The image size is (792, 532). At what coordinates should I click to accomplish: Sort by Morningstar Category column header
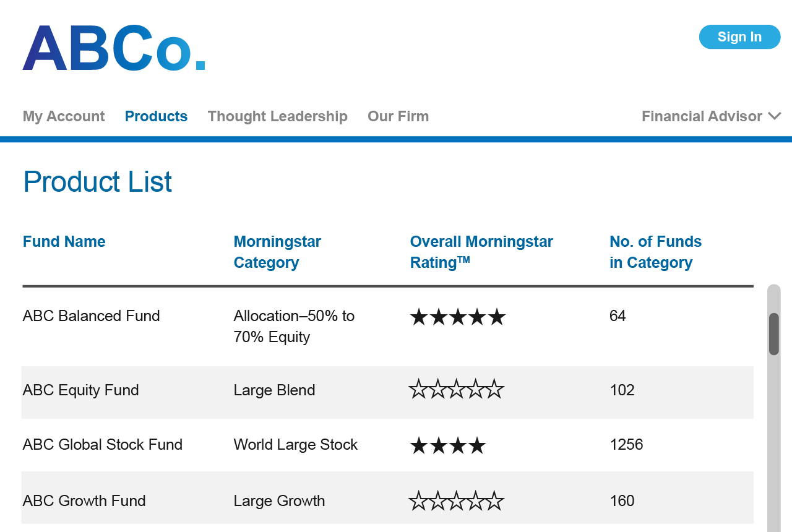(277, 252)
